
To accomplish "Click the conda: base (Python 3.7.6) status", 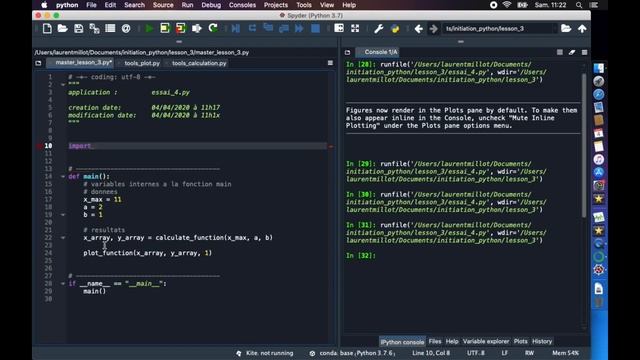I will [x=353, y=353].
